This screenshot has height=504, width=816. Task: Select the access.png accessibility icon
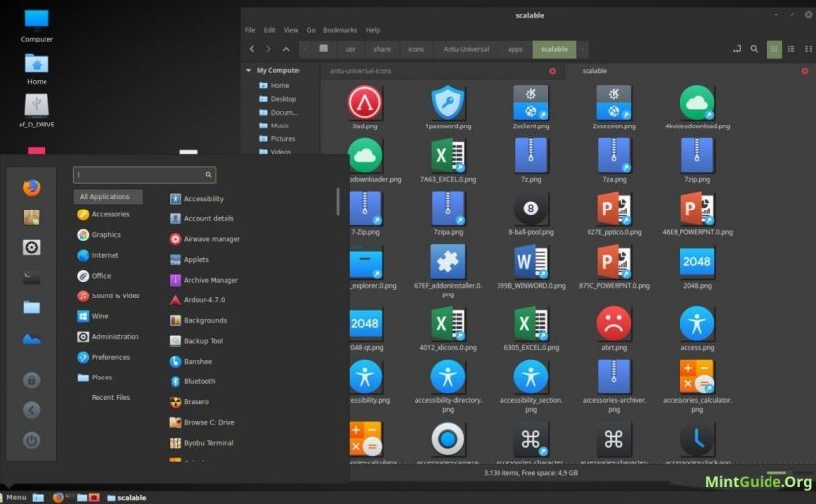tap(697, 323)
